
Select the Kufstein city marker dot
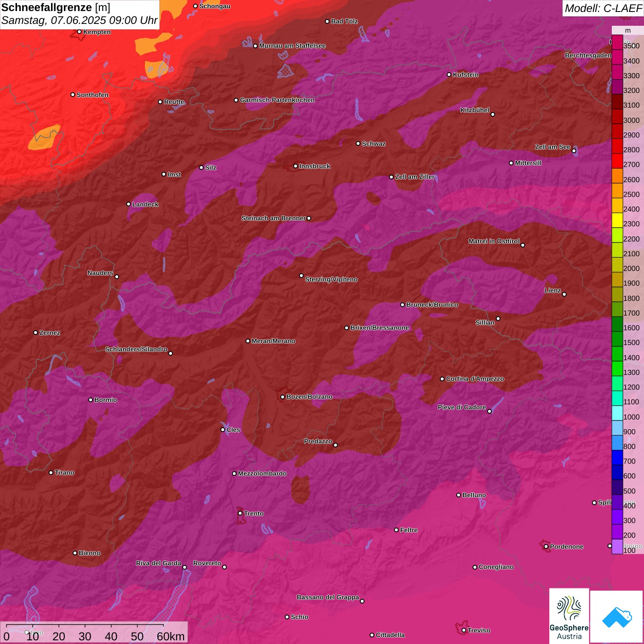pyautogui.click(x=449, y=75)
